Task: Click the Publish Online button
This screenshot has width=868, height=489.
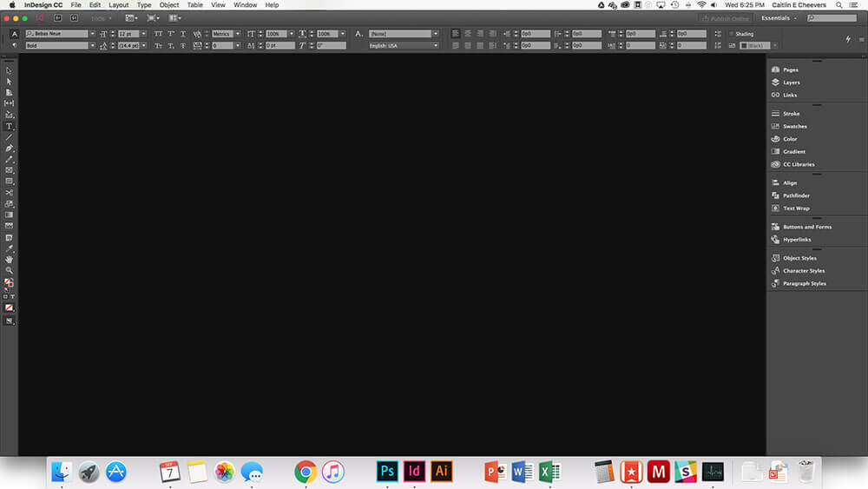Action: pos(725,18)
